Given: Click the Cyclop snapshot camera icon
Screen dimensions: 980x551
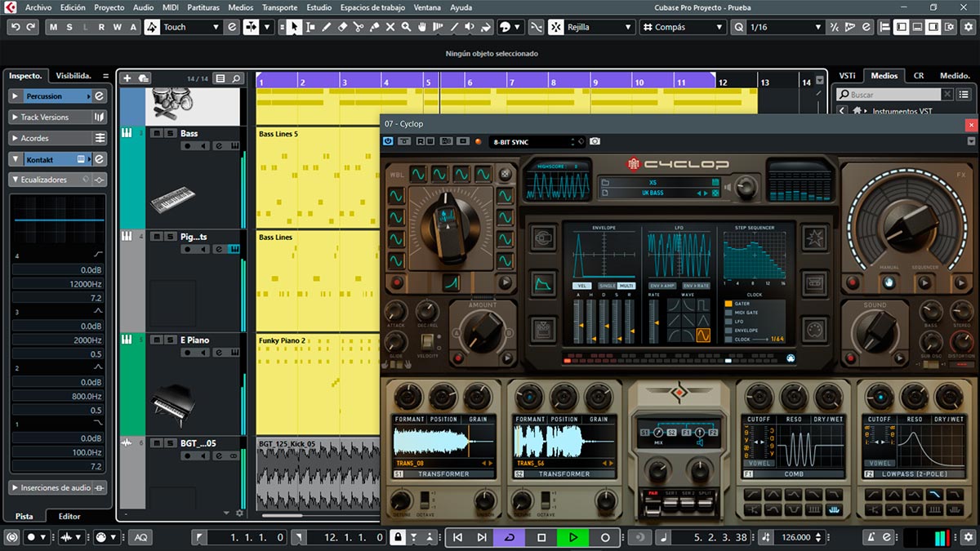Looking at the screenshot, I should (595, 141).
